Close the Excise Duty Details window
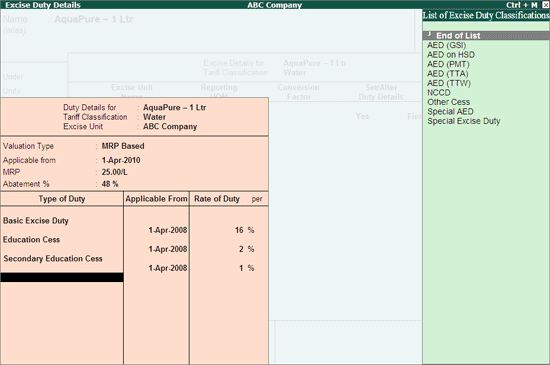550x365 pixels. [x=545, y=5]
